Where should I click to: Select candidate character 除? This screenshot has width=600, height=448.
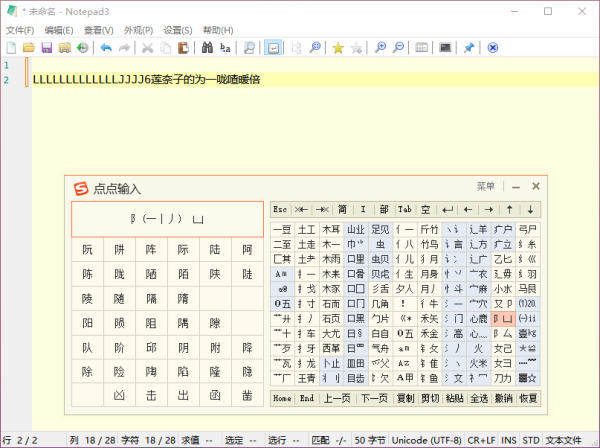(x=87, y=371)
